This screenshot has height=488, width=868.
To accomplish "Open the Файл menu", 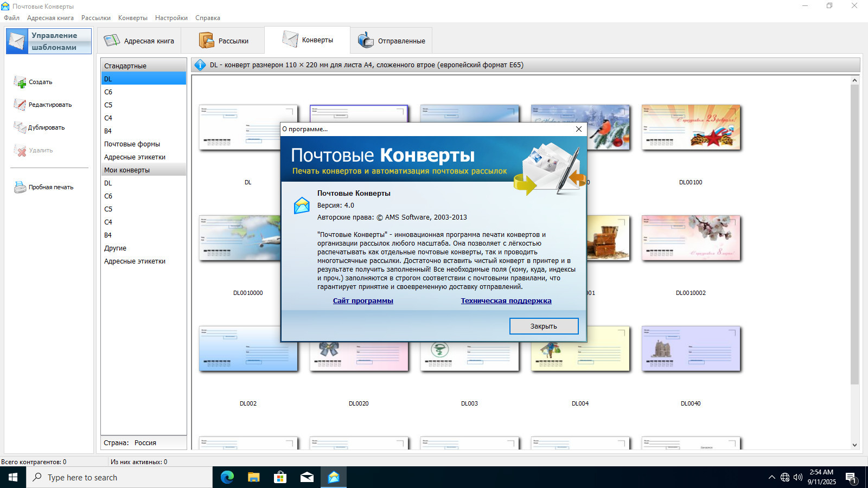I will [11, 18].
